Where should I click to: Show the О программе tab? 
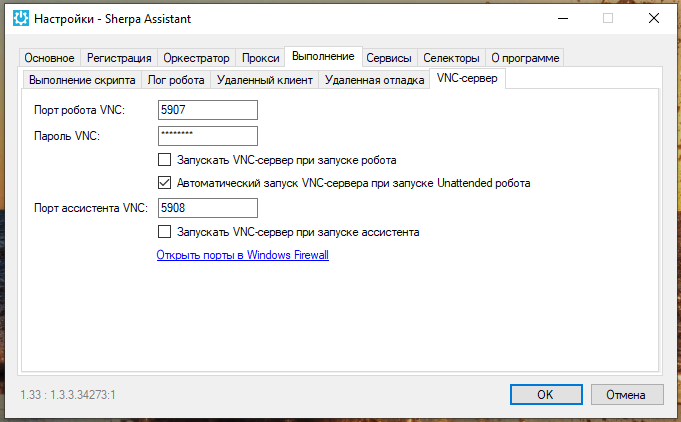(525, 58)
